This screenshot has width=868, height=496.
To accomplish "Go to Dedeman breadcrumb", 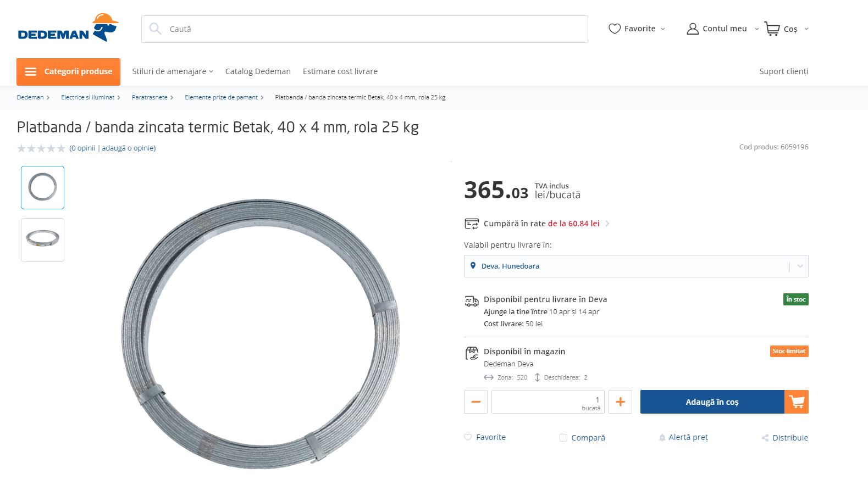I will tap(30, 97).
